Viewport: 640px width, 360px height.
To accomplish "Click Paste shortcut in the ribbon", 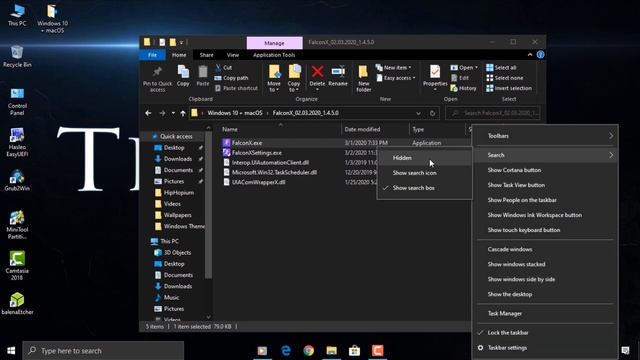I will pyautogui.click(x=236, y=88).
